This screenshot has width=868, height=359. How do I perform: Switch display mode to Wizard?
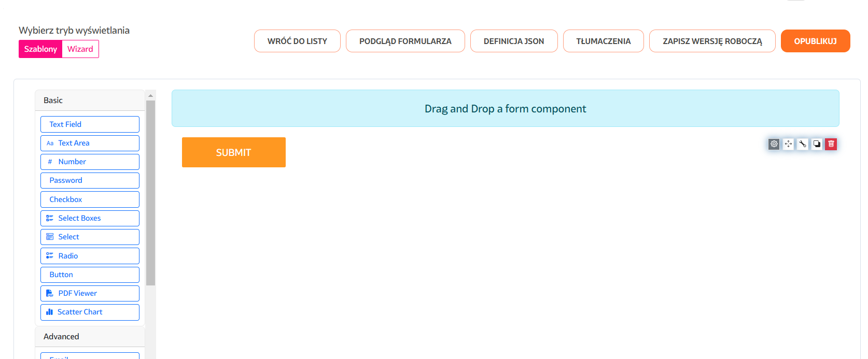80,49
